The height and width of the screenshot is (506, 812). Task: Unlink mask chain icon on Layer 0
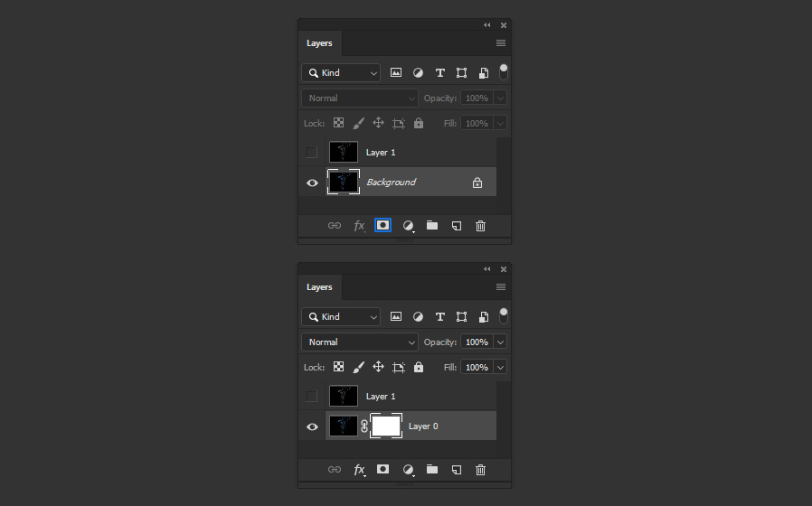[x=364, y=426]
